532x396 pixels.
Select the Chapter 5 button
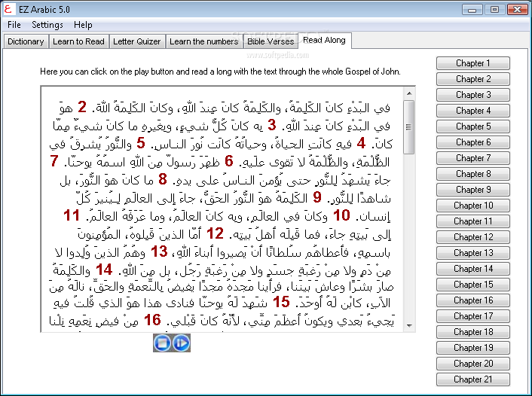[x=473, y=126]
